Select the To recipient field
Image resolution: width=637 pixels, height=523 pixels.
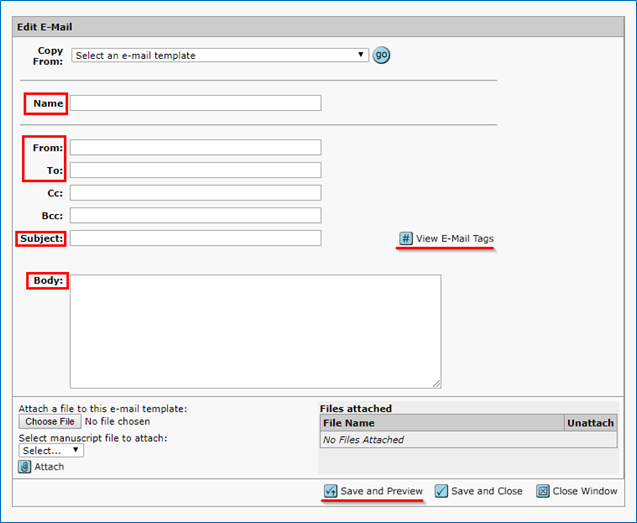click(195, 170)
